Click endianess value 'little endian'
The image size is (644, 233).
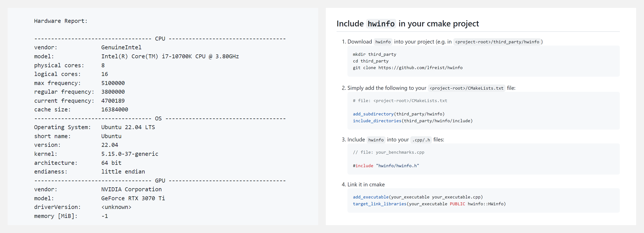[x=123, y=171]
